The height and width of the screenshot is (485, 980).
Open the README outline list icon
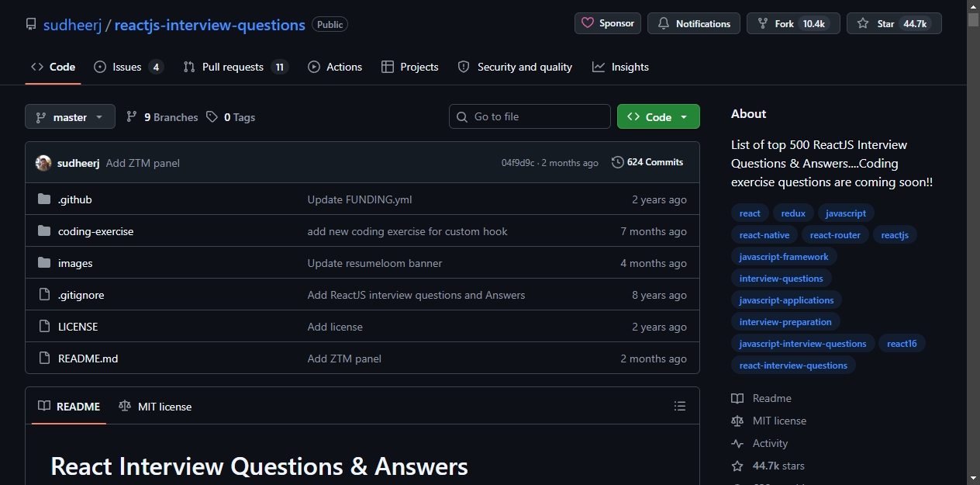[680, 406]
